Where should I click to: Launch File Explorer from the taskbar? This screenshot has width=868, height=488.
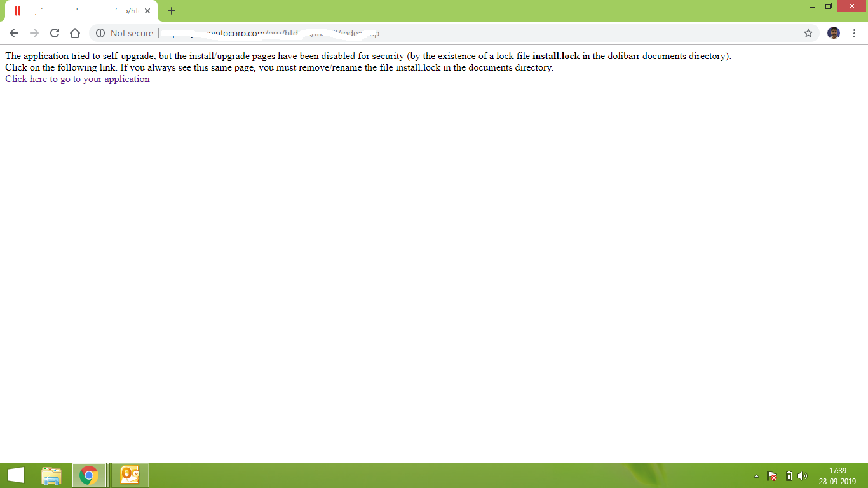[x=51, y=475]
